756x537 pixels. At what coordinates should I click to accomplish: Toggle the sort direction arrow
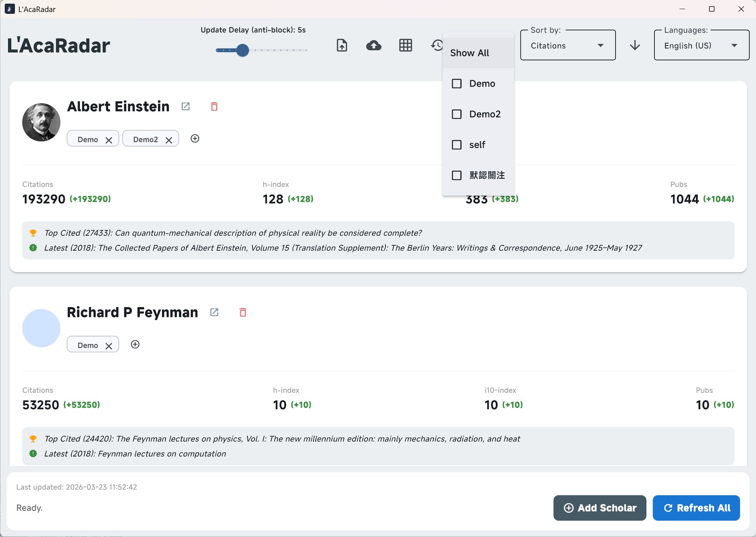635,46
